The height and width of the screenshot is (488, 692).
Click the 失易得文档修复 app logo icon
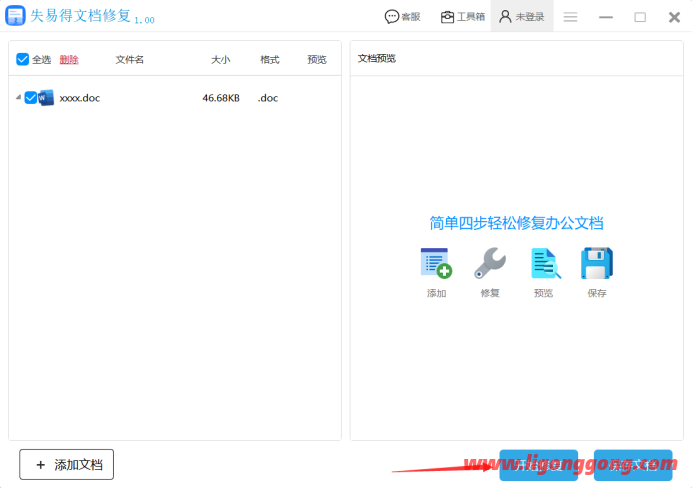(15, 15)
